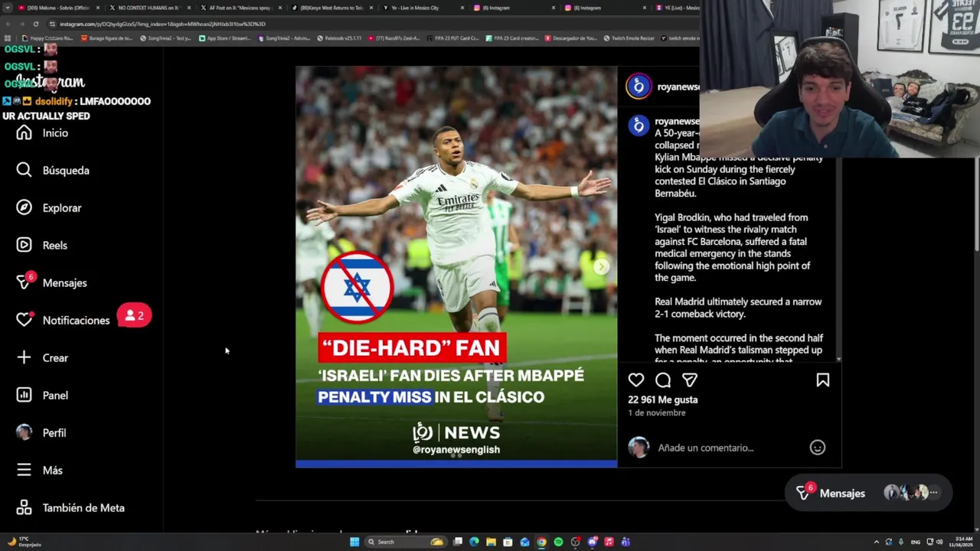980x551 pixels.
Task: Open the FIFA 23 Card creator bookmark
Action: (514, 38)
